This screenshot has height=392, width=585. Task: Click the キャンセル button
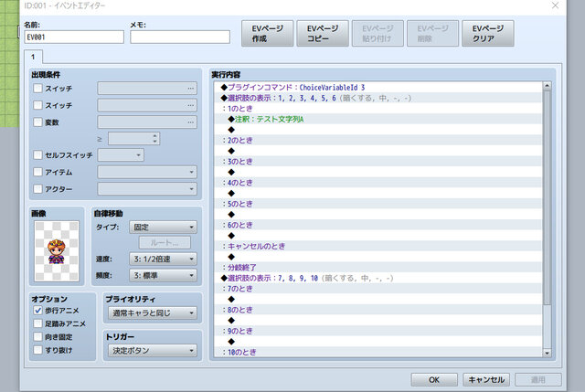(x=486, y=380)
